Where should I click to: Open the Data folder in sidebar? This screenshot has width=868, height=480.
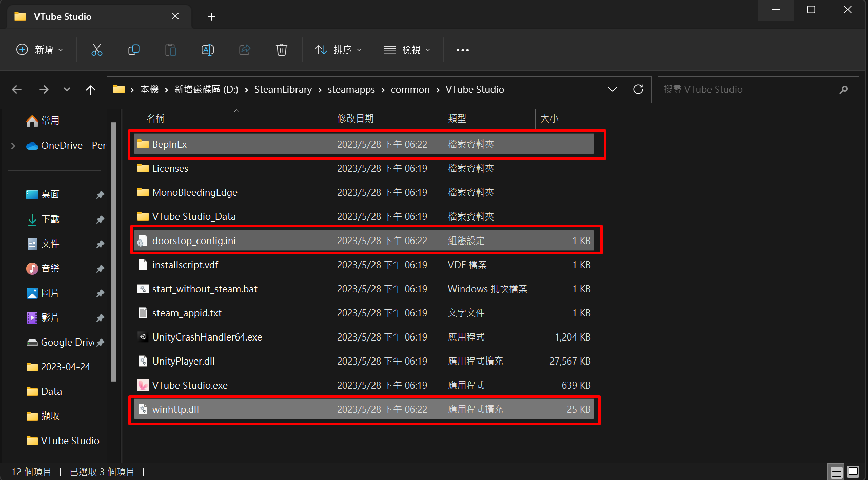point(45,391)
